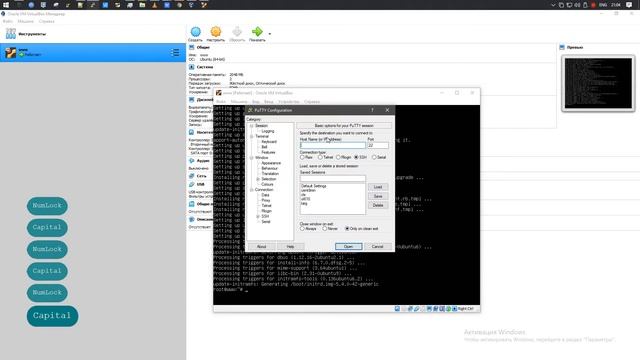
Task: Click the VLC cone icon on the taskbar
Action: coord(154,5)
